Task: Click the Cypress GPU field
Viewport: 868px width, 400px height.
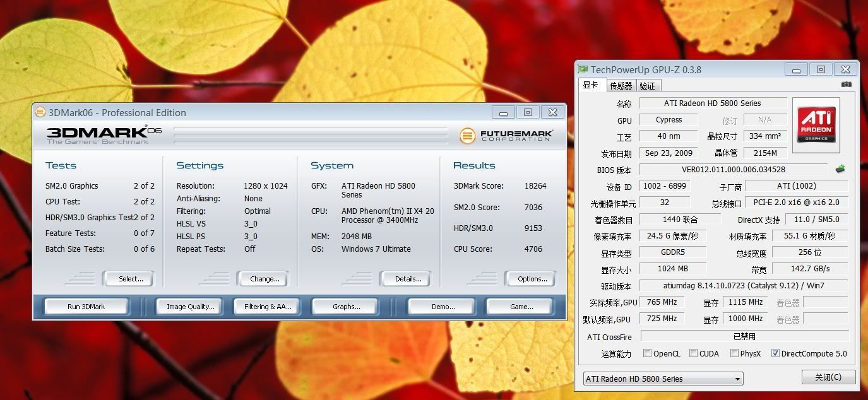Action: [x=669, y=119]
